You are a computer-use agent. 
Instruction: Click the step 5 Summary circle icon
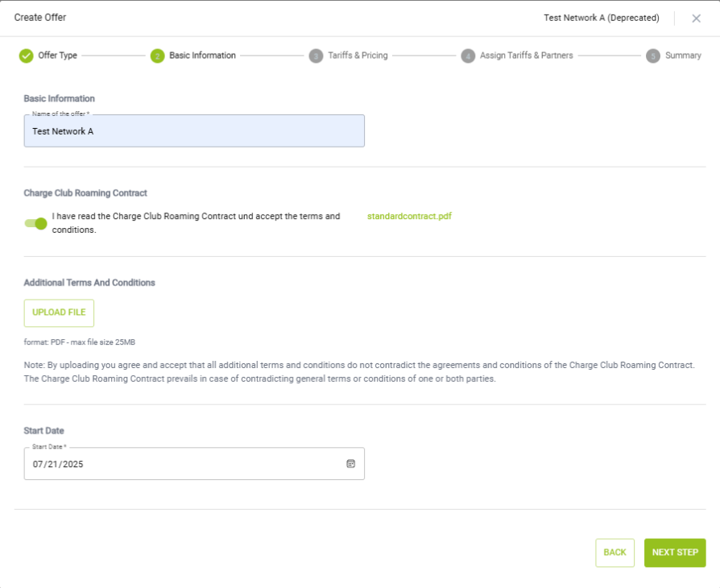[x=653, y=56]
